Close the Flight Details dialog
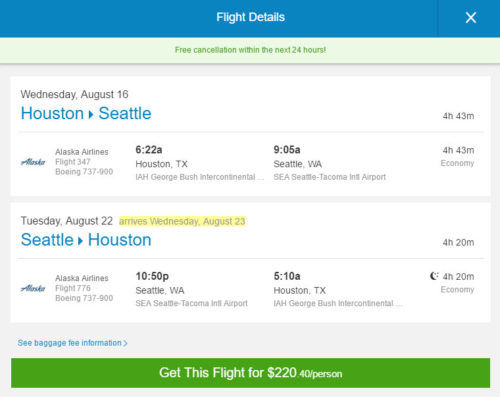Screen dimensions: 500x397 pyautogui.click(x=471, y=17)
